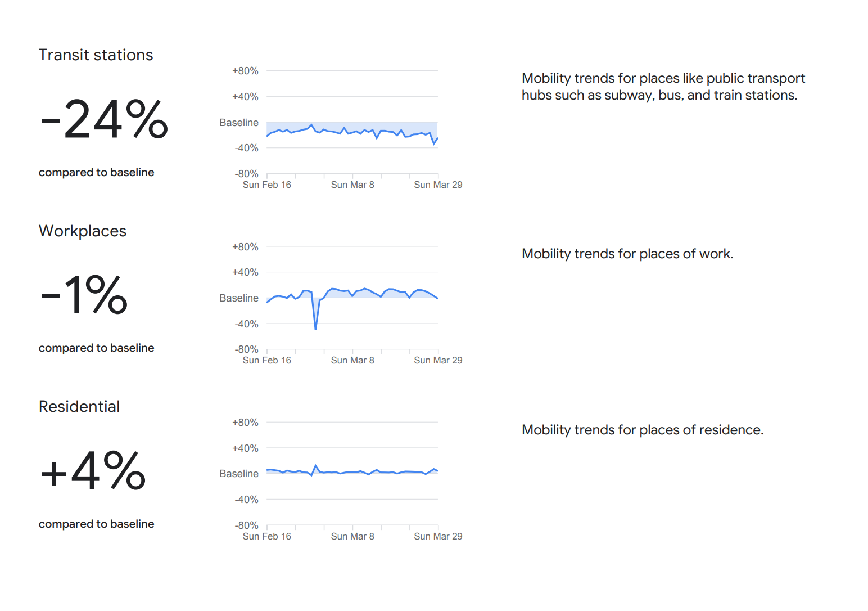Click the sharp dip in Workplaces chart

[315, 326]
